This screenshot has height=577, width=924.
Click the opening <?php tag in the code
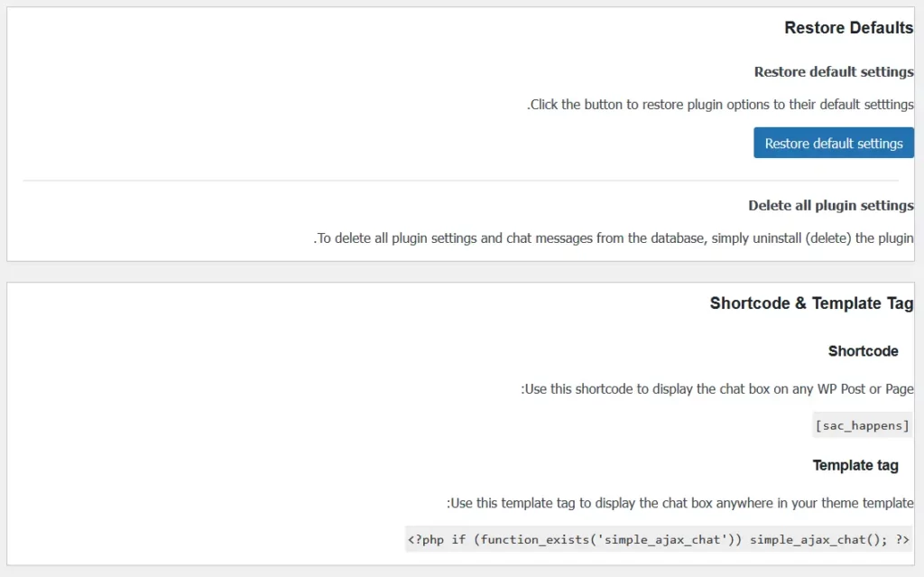point(426,540)
